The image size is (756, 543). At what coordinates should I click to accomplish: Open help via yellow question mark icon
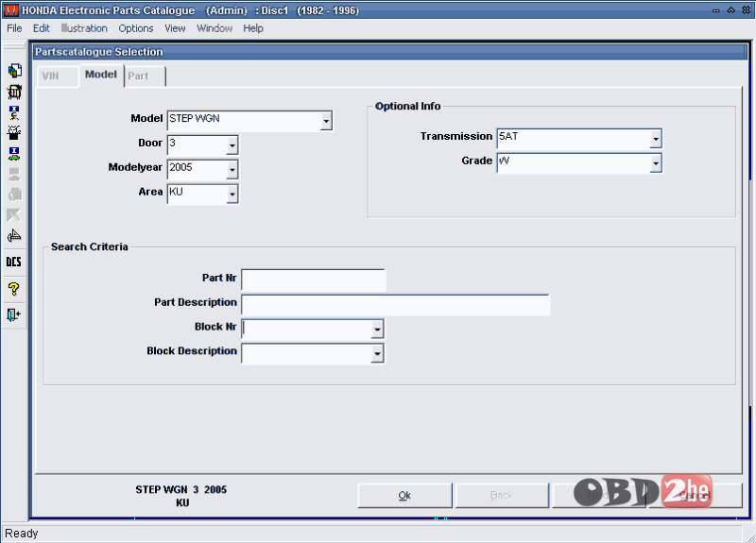coord(14,289)
